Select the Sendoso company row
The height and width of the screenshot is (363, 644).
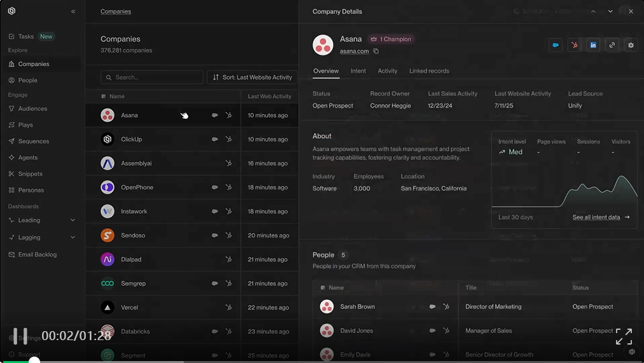[x=192, y=235]
